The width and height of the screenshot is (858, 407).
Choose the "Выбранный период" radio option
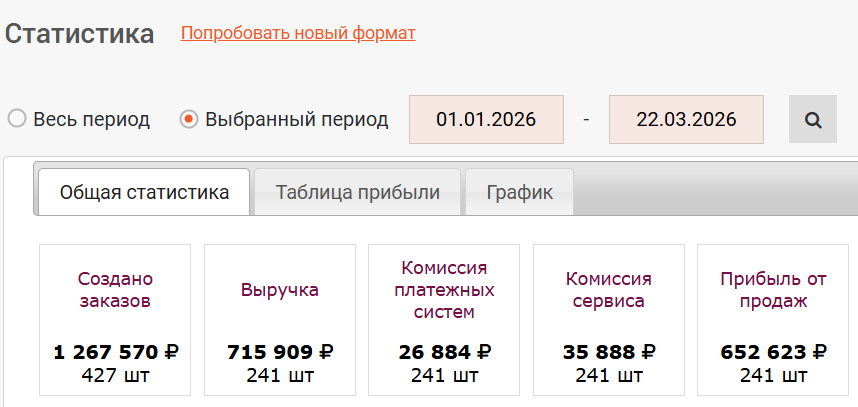[188, 119]
